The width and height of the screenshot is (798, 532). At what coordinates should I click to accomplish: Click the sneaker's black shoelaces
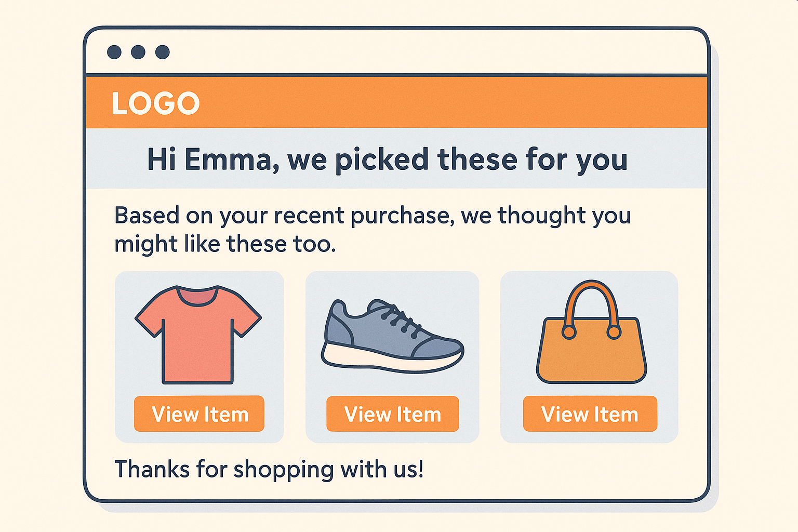point(401,317)
